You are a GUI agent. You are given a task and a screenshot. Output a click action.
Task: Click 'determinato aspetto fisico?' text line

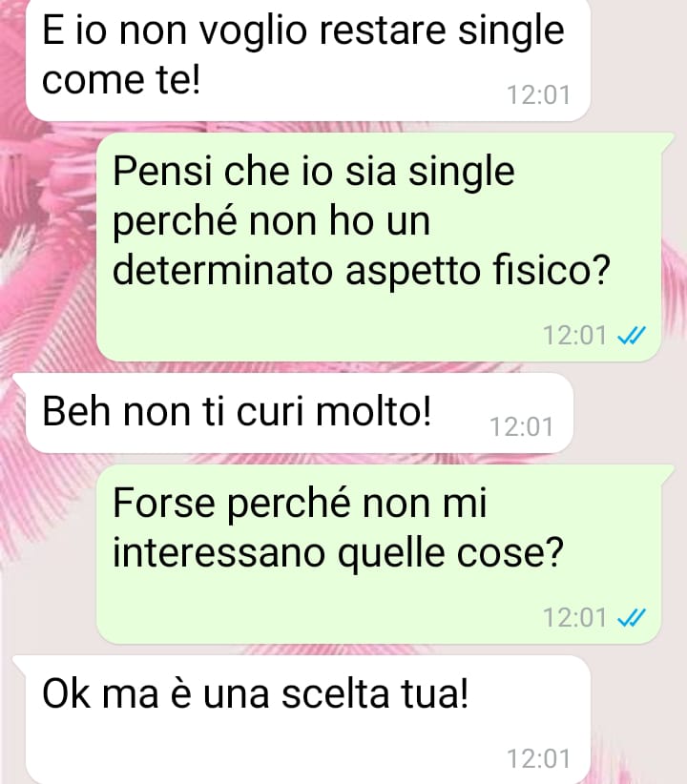pyautogui.click(x=362, y=271)
